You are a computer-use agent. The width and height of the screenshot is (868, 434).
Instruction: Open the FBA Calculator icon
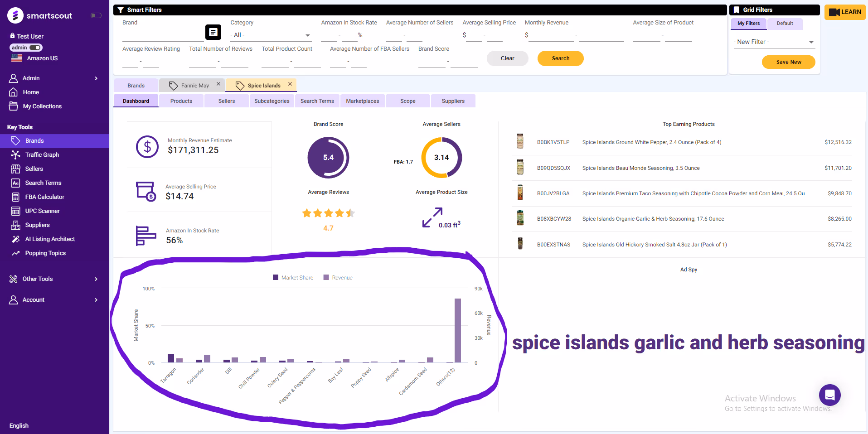(15, 197)
